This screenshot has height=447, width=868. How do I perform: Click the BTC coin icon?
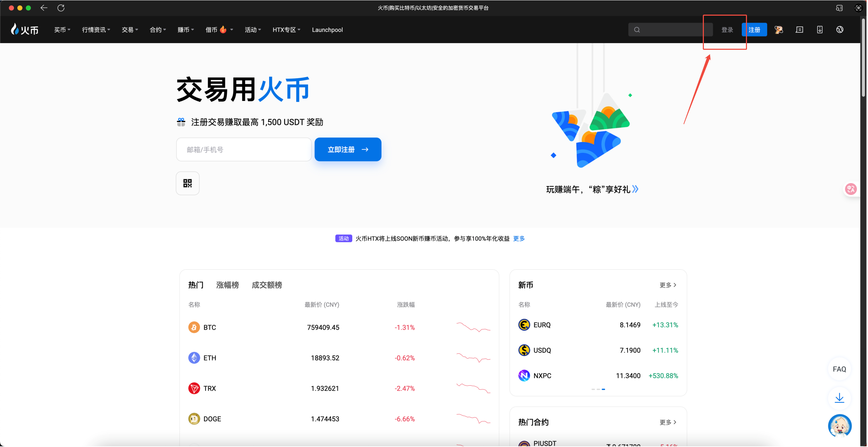(194, 327)
